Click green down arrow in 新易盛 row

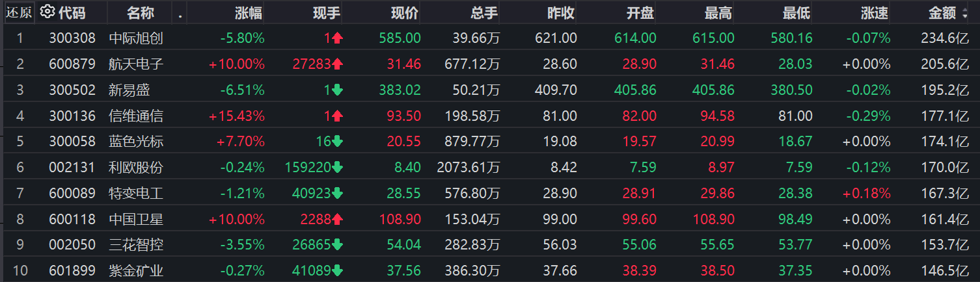point(337,90)
